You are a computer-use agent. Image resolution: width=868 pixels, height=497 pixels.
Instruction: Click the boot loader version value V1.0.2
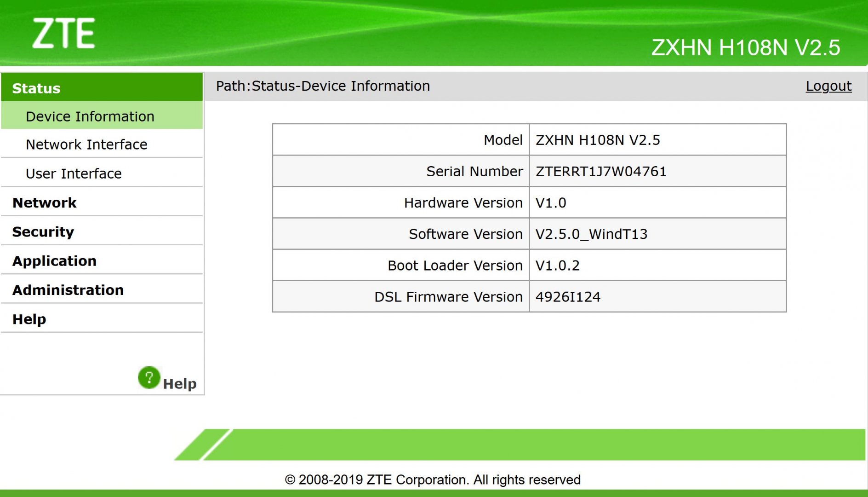(557, 266)
